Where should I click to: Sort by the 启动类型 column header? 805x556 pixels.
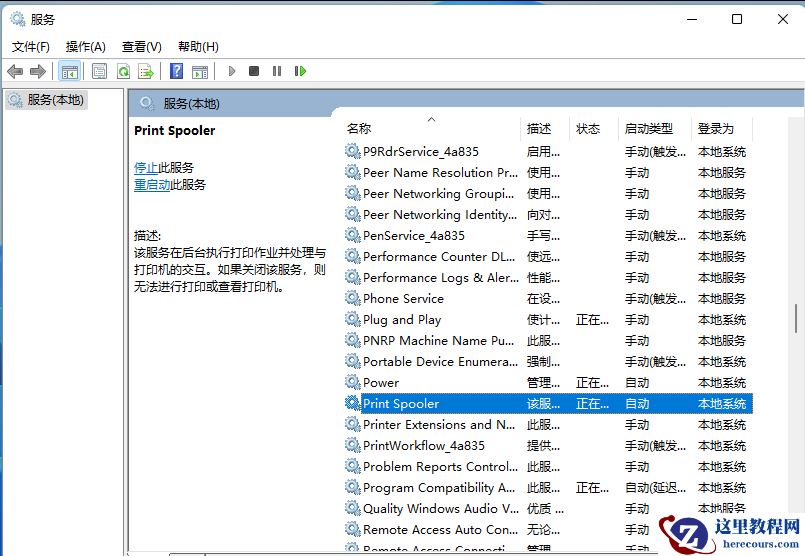[656, 128]
